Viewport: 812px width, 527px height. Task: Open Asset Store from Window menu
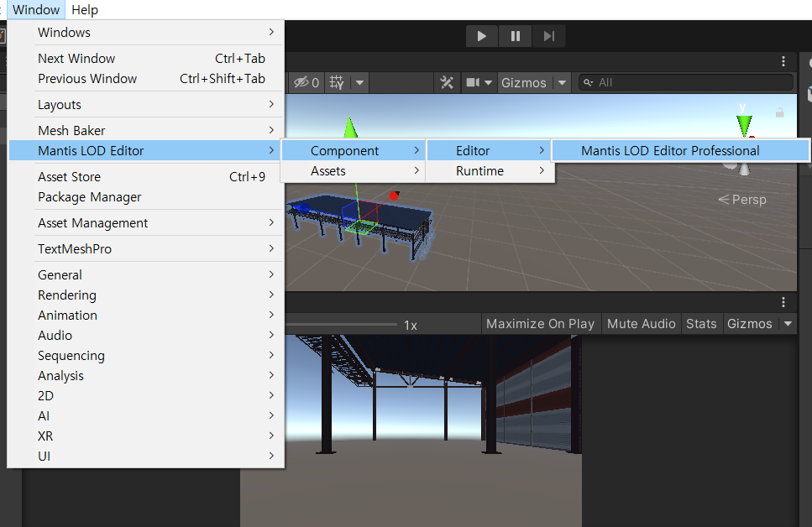tap(145, 176)
